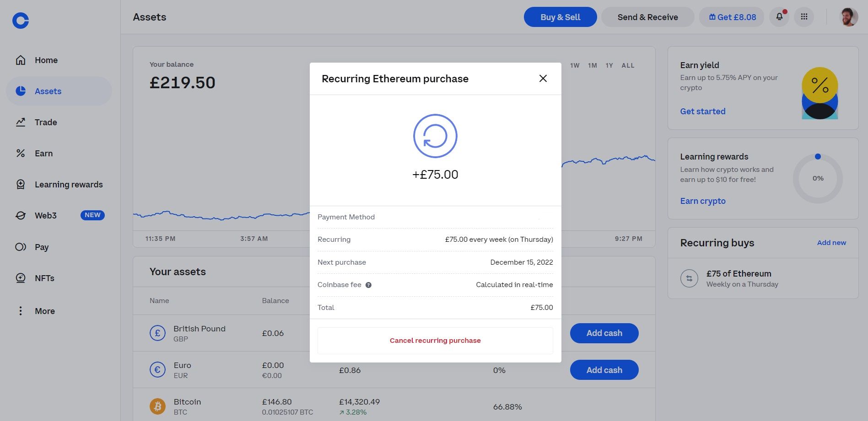Click the NEW badge beside Web3
The image size is (868, 421).
[x=92, y=215]
